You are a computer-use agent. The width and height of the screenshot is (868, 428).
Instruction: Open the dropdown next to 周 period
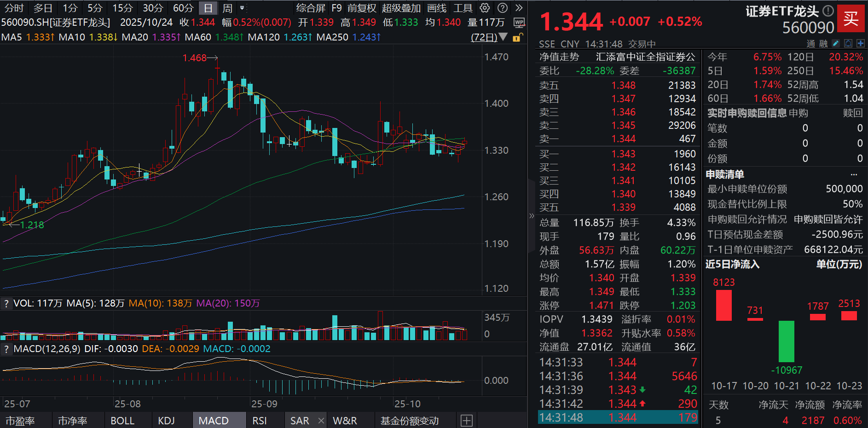tap(243, 8)
